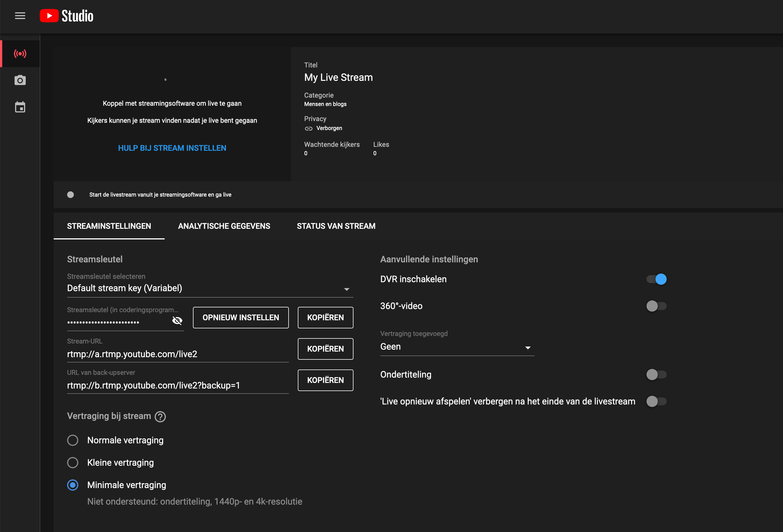Disable the DVR inschakelen toggle
Image resolution: width=783 pixels, height=532 pixels.
[x=656, y=279]
